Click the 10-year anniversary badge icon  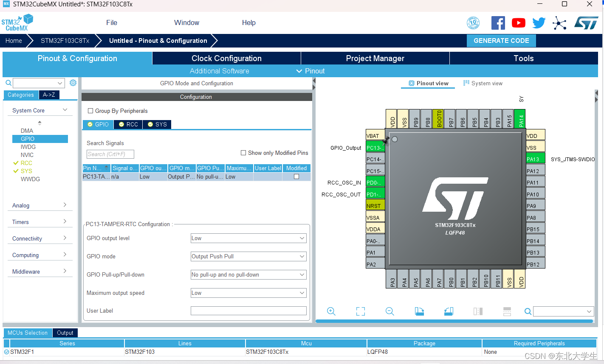[473, 23]
